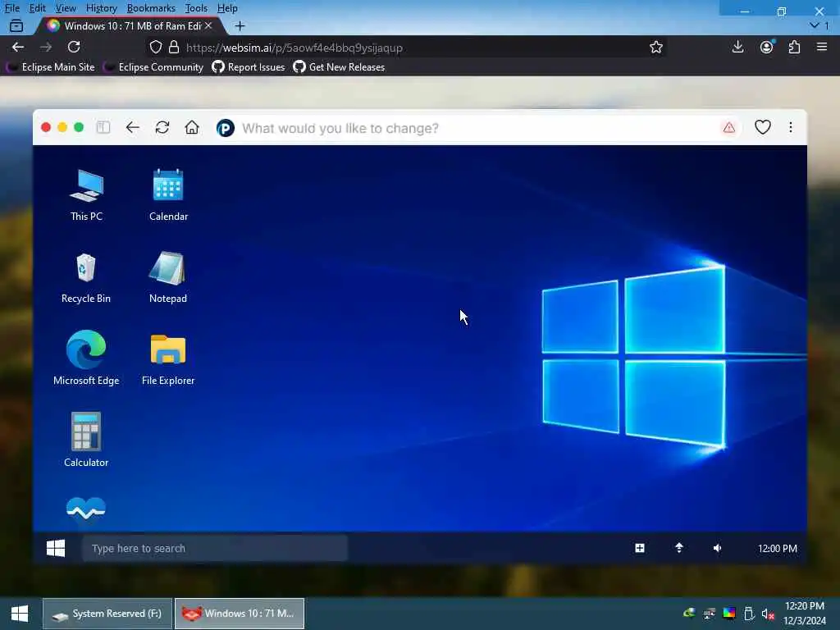This screenshot has height=630, width=840.
Task: Reload the websim page preview
Action: (162, 127)
